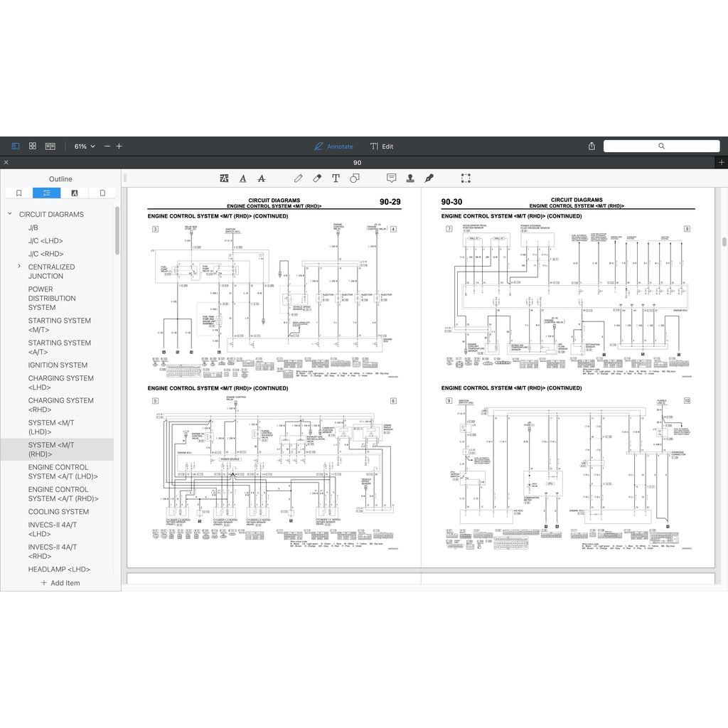Choose the underline text tool
Viewport: 728px width, 728px height.
243,178
